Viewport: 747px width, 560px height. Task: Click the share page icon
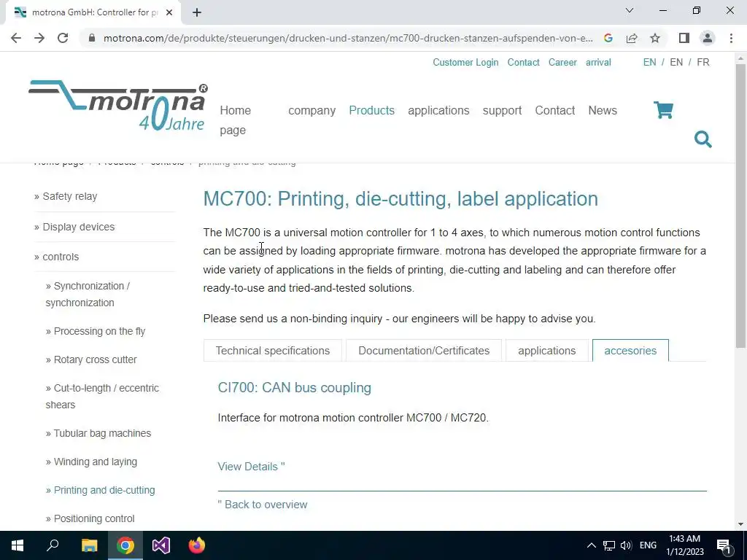coord(632,38)
